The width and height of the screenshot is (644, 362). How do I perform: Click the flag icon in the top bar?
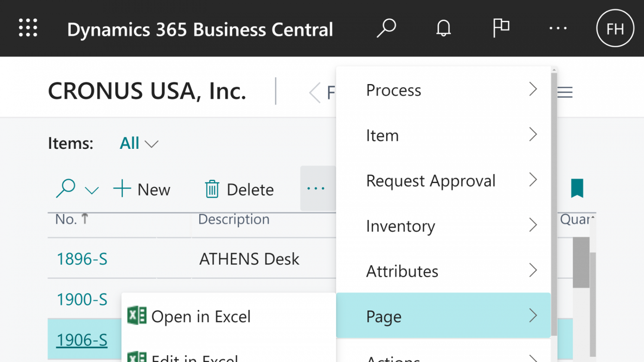[501, 27]
